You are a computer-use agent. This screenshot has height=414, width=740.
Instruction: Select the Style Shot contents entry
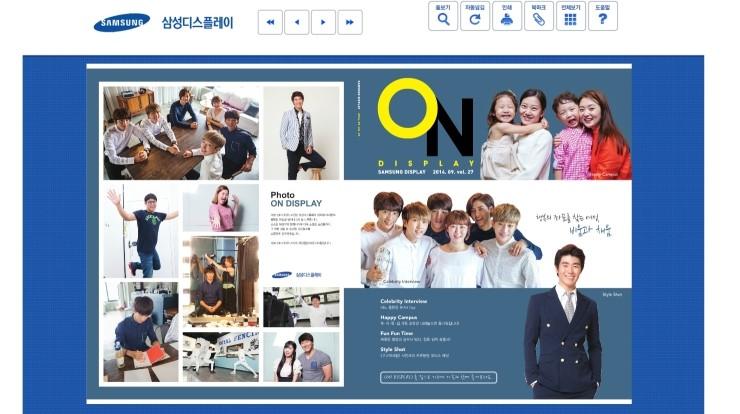coord(414,352)
